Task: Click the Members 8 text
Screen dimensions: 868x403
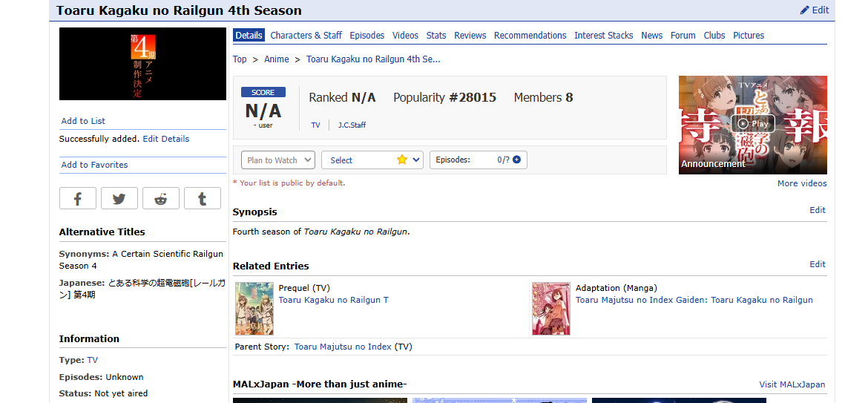Action: coord(543,98)
